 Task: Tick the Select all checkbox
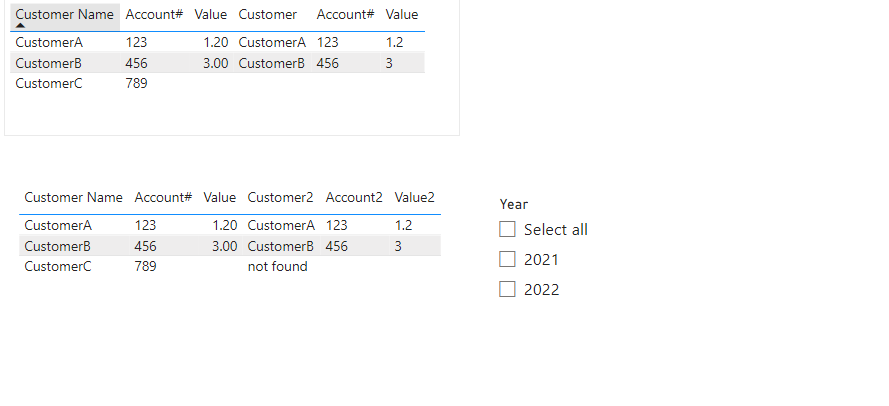(507, 229)
